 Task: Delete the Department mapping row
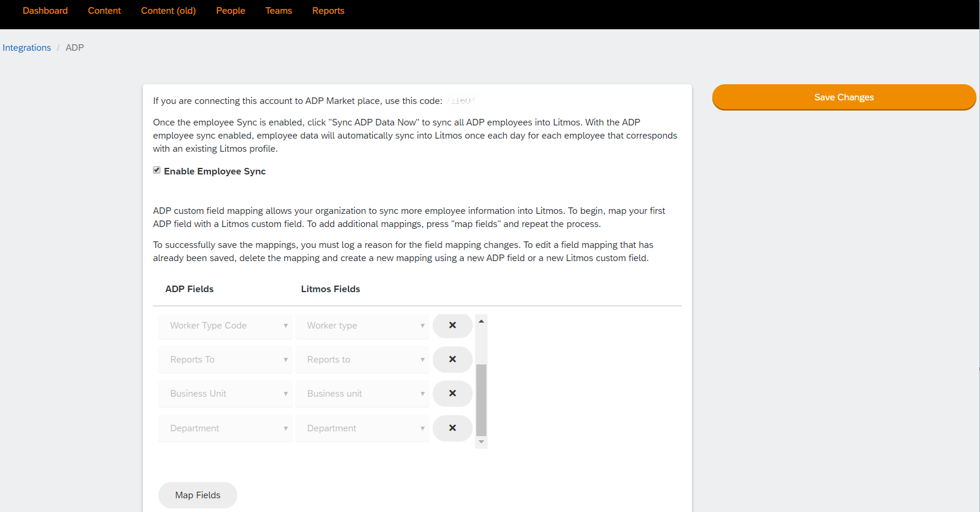click(x=452, y=428)
